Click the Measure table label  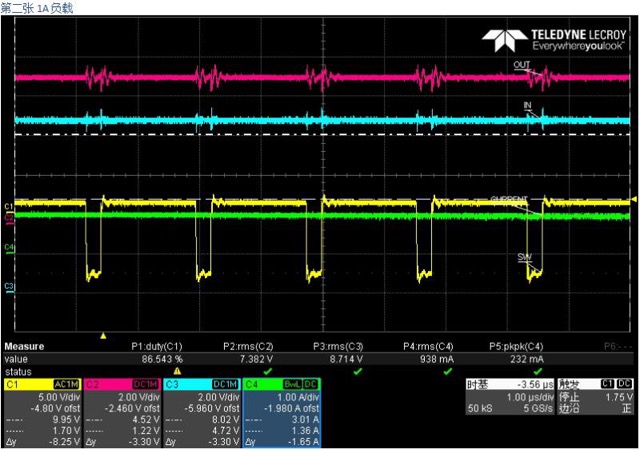(x=24, y=347)
